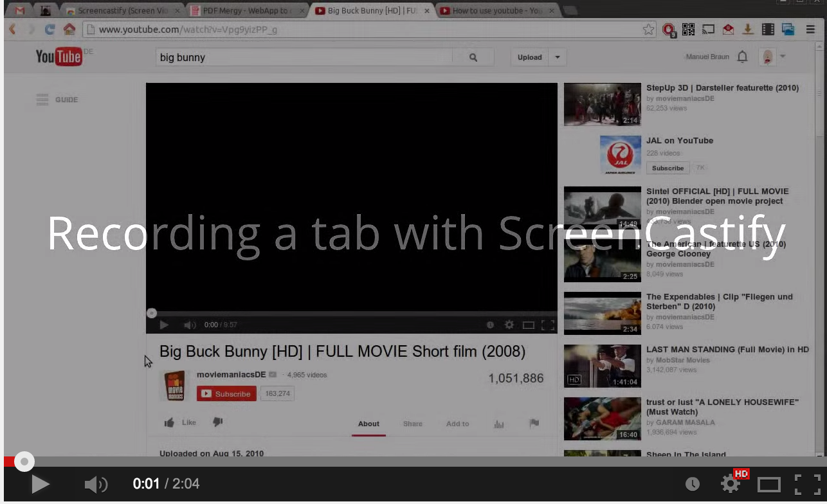827x504 pixels.
Task: Play the Big Buck Bunny embedded video
Action: click(163, 325)
